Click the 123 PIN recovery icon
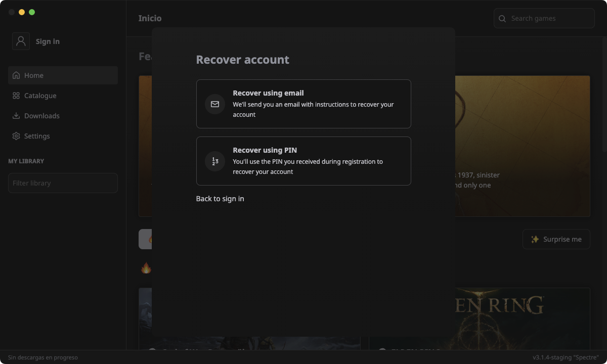Screen dimensions: 607x364 (215, 161)
